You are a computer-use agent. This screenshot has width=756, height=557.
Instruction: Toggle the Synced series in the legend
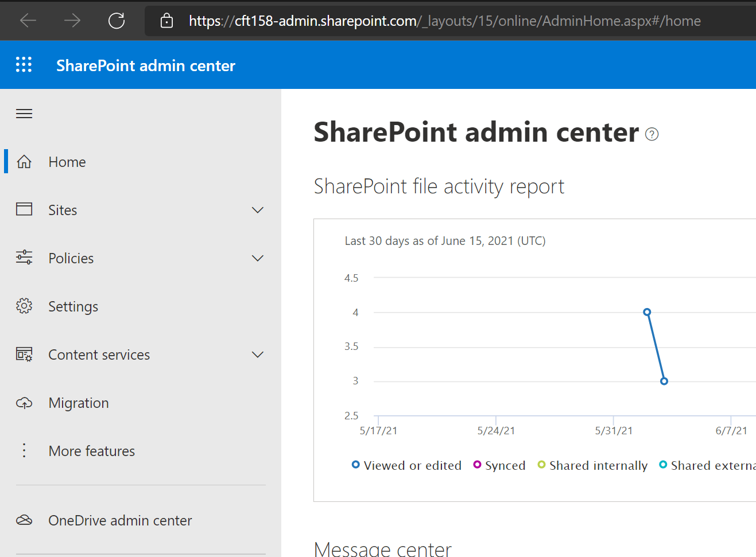(x=499, y=465)
